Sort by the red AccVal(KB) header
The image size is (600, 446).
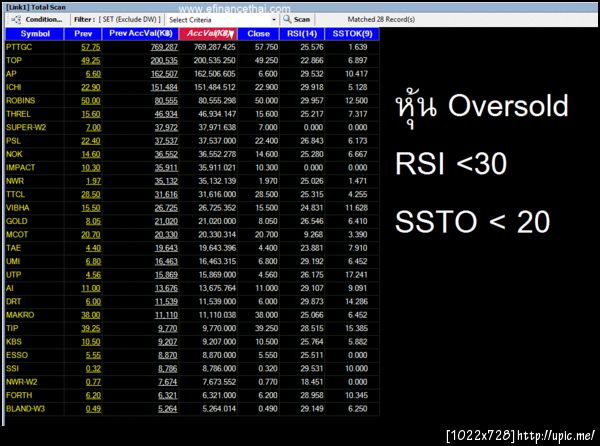[209, 34]
